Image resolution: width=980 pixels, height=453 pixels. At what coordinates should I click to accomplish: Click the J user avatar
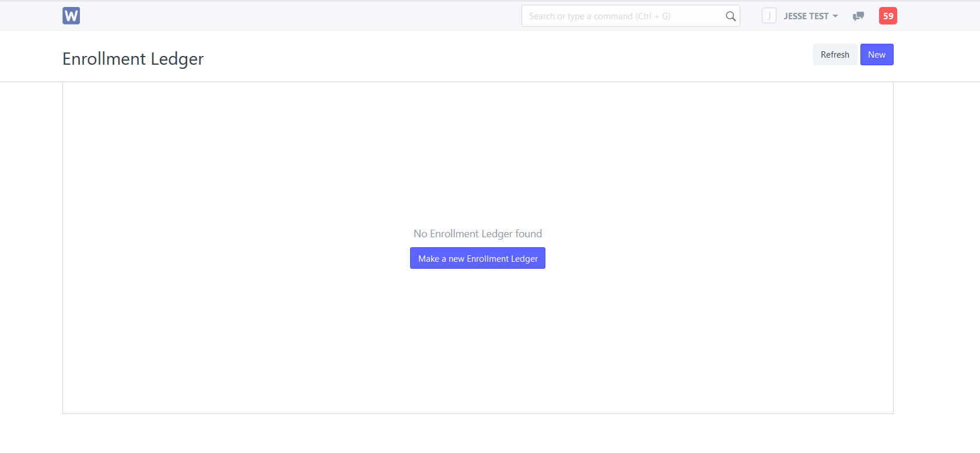click(769, 16)
